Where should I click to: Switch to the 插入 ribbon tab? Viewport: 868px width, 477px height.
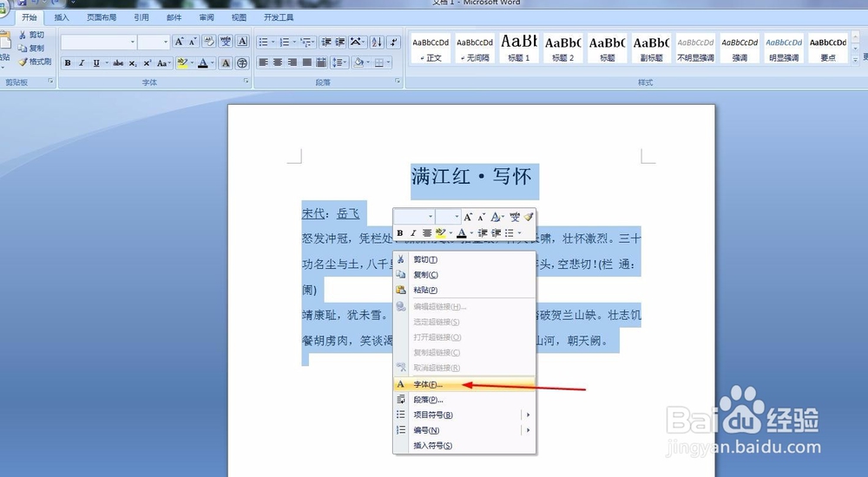[62, 17]
